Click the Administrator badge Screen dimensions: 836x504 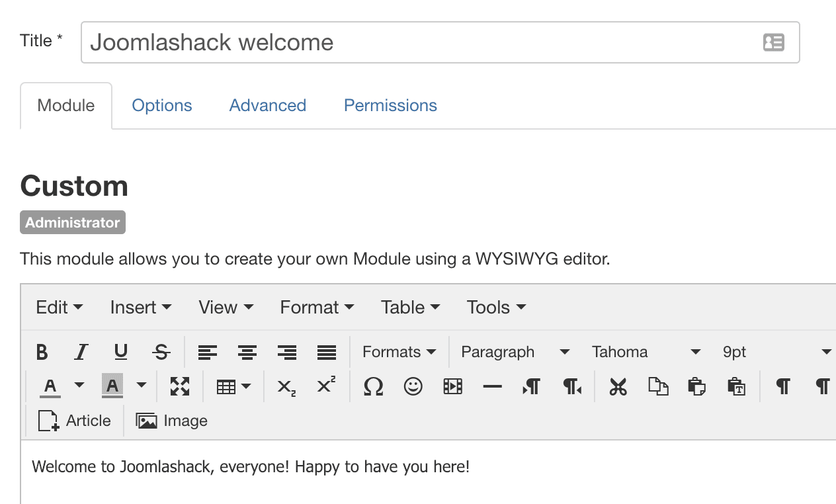[73, 222]
